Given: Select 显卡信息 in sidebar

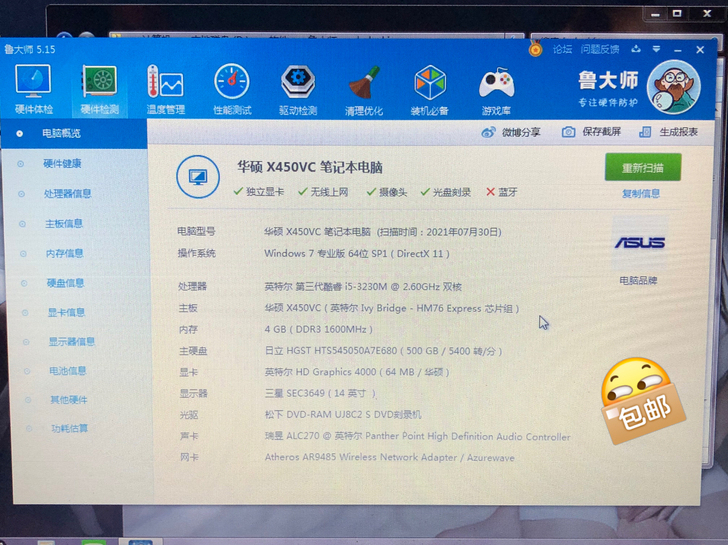Looking at the screenshot, I should tap(66, 312).
